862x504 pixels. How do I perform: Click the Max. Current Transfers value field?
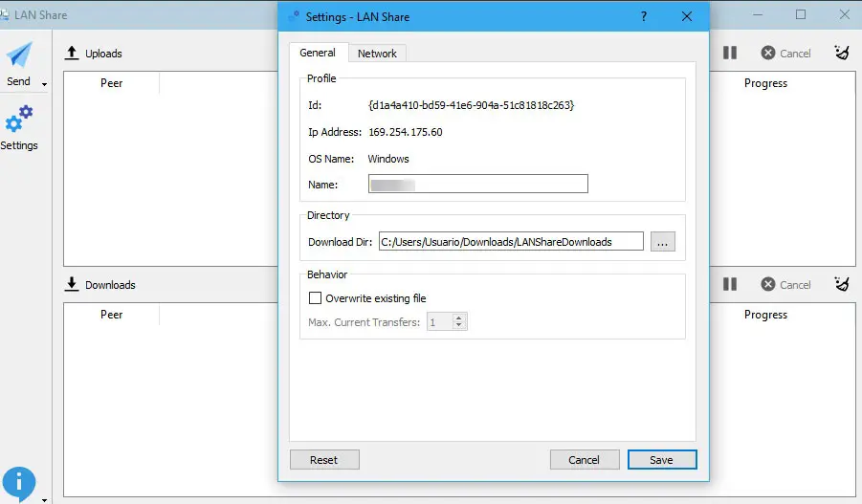coord(440,322)
